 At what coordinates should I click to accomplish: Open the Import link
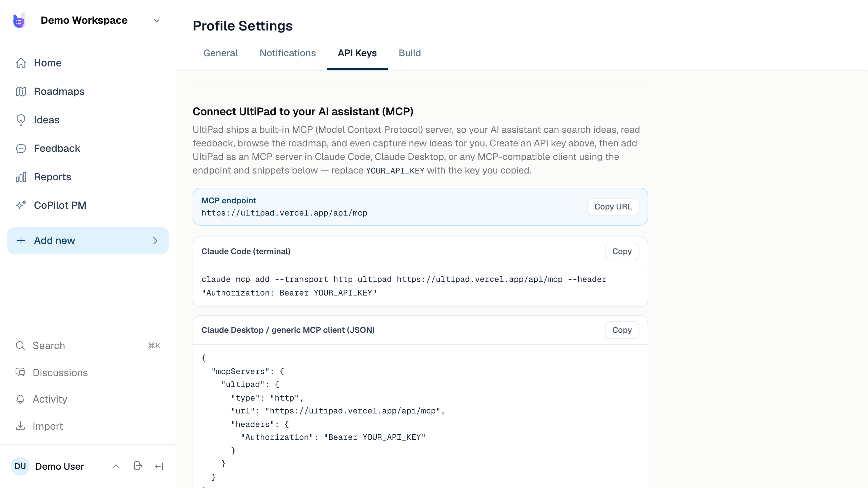(48, 426)
